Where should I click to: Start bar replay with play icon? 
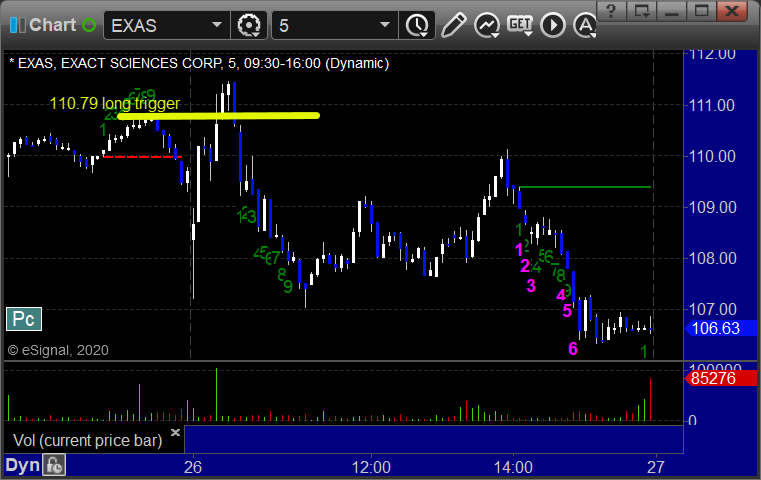tap(553, 25)
